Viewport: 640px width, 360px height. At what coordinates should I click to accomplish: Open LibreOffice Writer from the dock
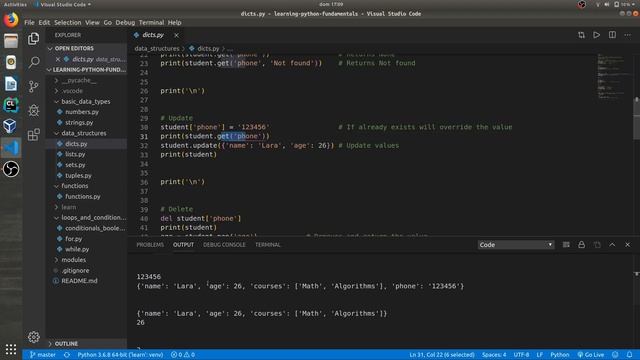[x=11, y=84]
